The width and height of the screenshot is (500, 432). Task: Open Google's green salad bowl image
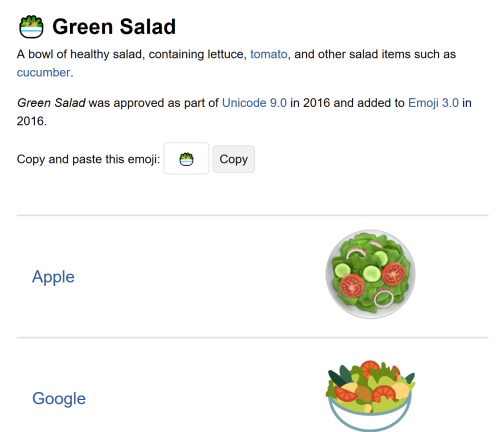point(370,395)
